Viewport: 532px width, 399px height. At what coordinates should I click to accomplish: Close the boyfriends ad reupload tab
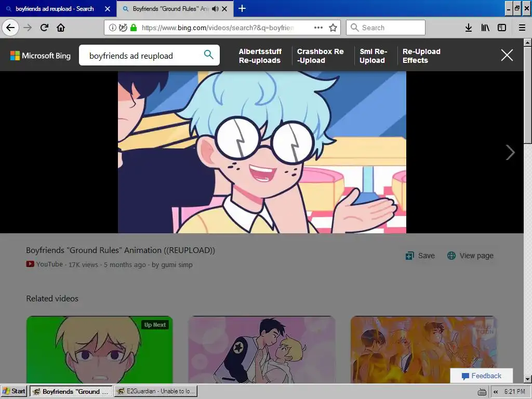(108, 9)
